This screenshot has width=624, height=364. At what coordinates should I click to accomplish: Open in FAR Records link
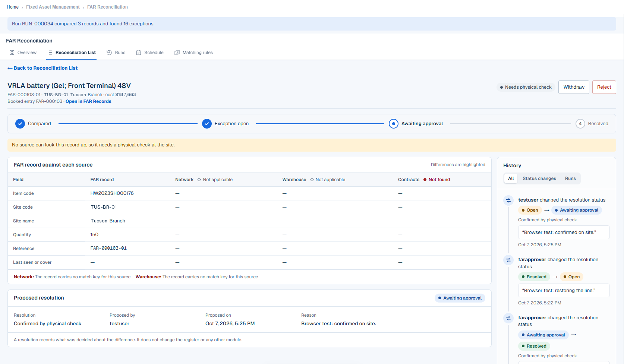88,101
